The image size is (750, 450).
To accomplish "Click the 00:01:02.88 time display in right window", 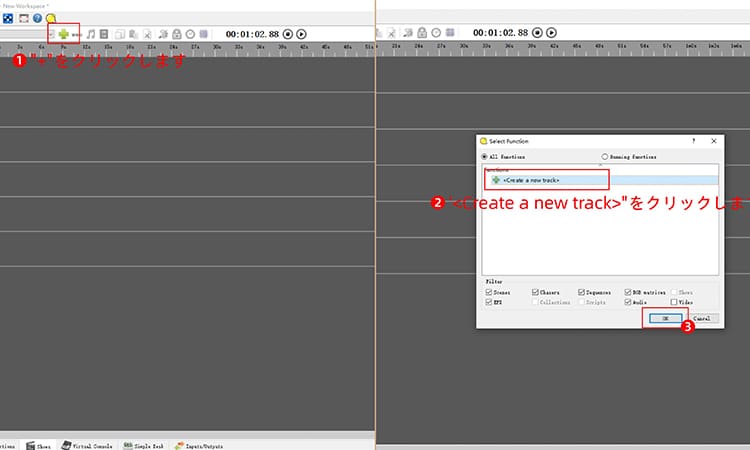I will (x=500, y=33).
